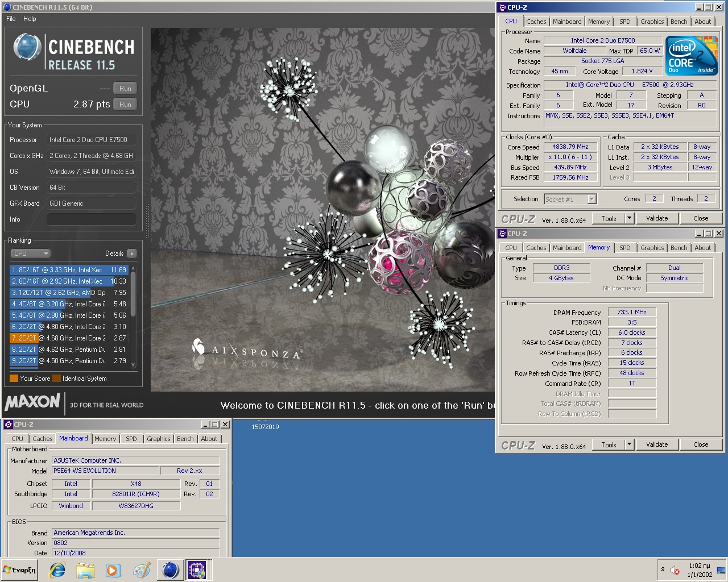This screenshot has height=582, width=728.
Task: Open SPD tab in top CPU-Z window
Action: click(624, 22)
